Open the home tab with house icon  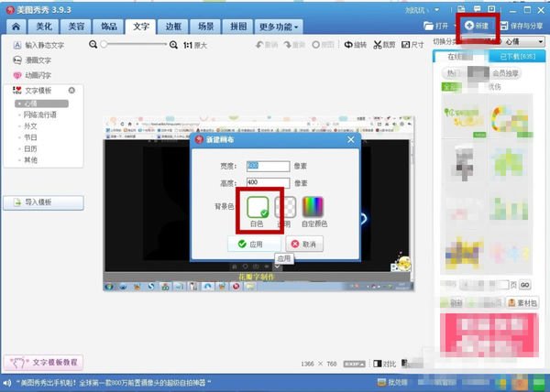[16, 27]
